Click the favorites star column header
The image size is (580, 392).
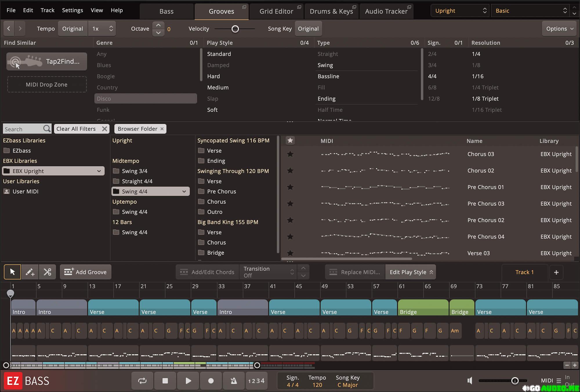point(290,141)
